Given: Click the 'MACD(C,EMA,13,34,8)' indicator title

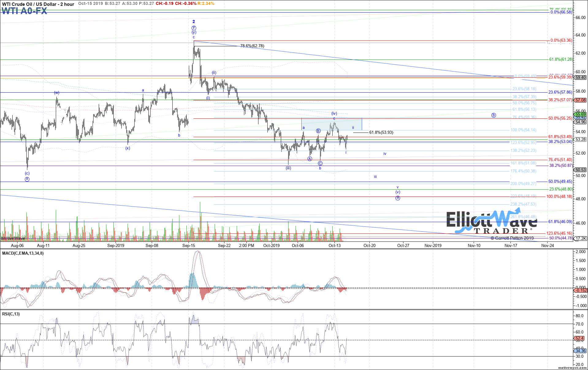Looking at the screenshot, I should pos(23,253).
